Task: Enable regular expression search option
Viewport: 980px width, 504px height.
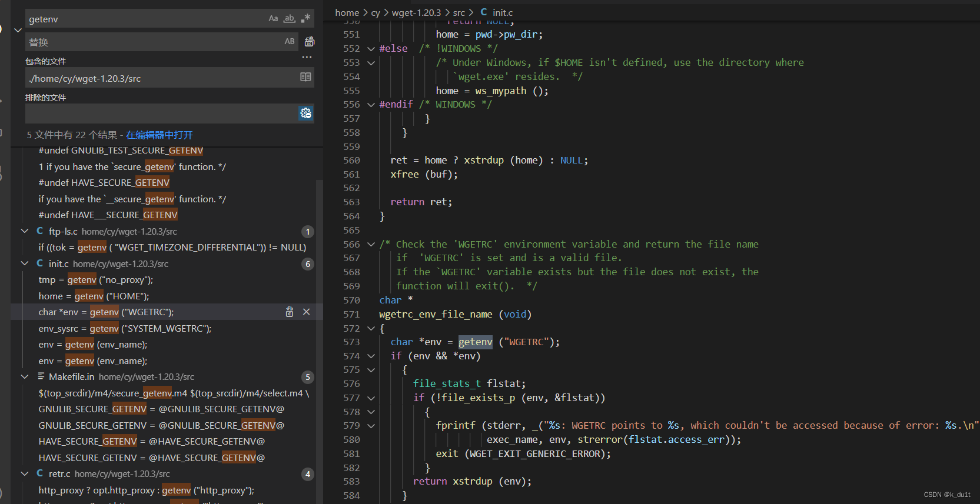Action: [305, 19]
